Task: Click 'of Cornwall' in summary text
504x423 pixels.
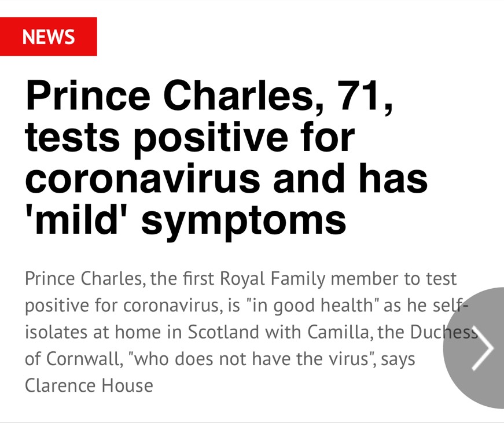Action: click(x=73, y=359)
